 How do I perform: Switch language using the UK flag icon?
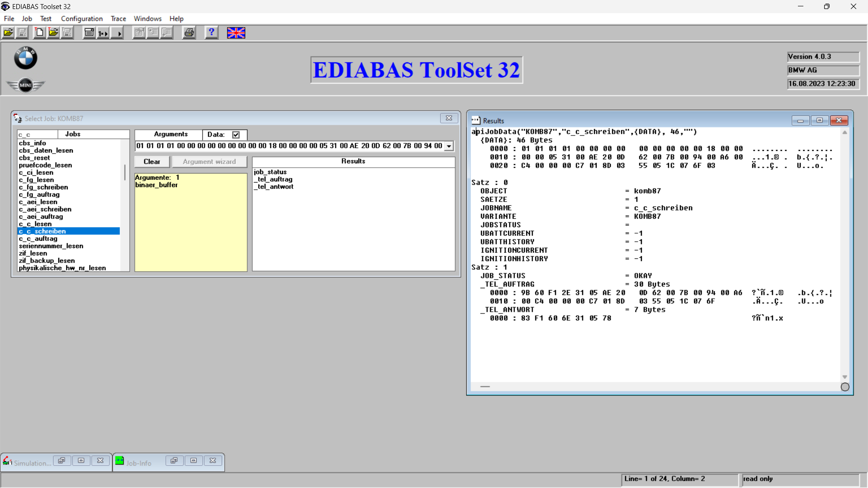236,33
